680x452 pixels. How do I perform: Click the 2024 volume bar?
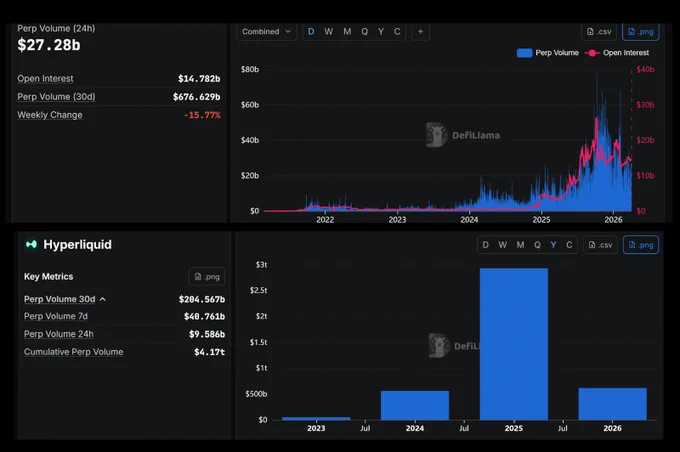415,405
